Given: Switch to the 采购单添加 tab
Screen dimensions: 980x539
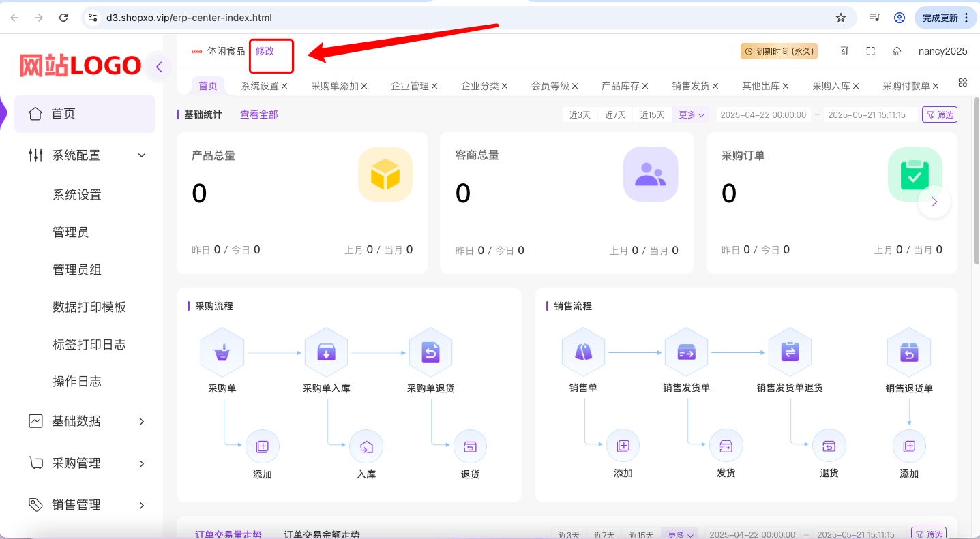Looking at the screenshot, I should coord(335,86).
